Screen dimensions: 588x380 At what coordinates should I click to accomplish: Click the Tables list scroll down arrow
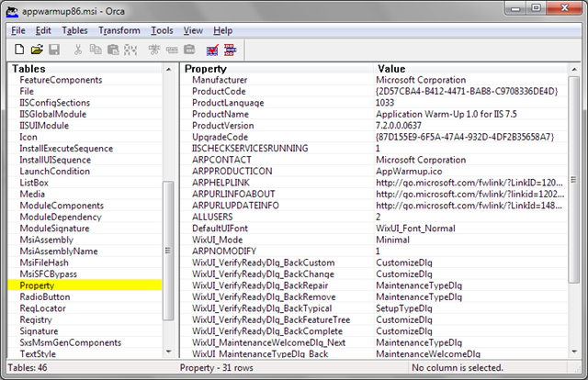pyautogui.click(x=168, y=352)
